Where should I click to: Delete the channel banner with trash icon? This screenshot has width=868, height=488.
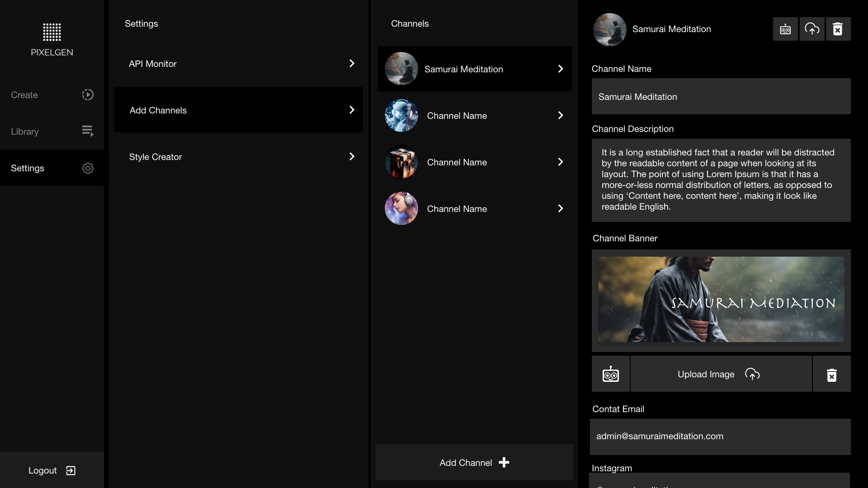831,375
